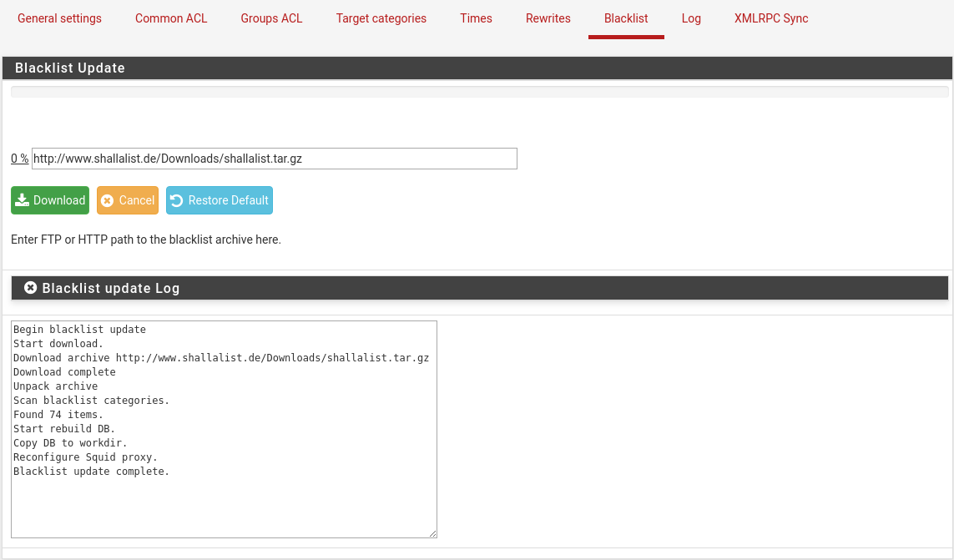Click the 'Copy DB to workdir.' log line
The image size is (954, 560).
click(x=71, y=443)
